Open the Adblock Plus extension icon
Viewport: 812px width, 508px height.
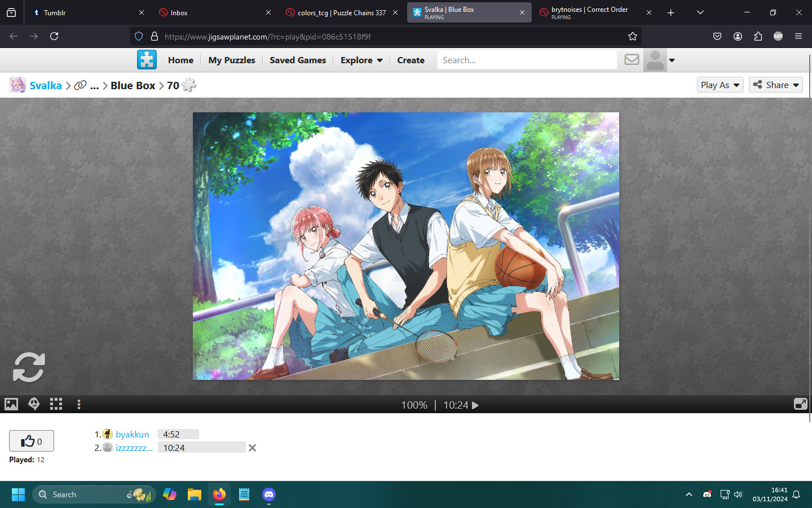(x=778, y=36)
